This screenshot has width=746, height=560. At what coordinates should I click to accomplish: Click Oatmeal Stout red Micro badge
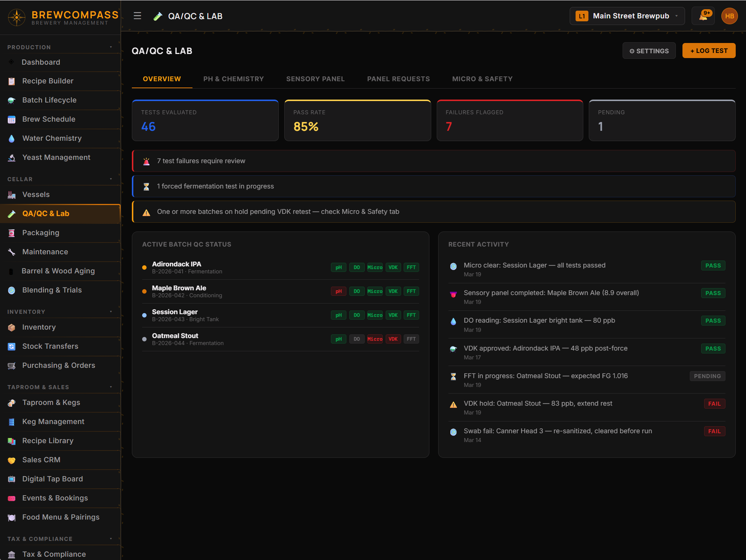click(x=375, y=339)
